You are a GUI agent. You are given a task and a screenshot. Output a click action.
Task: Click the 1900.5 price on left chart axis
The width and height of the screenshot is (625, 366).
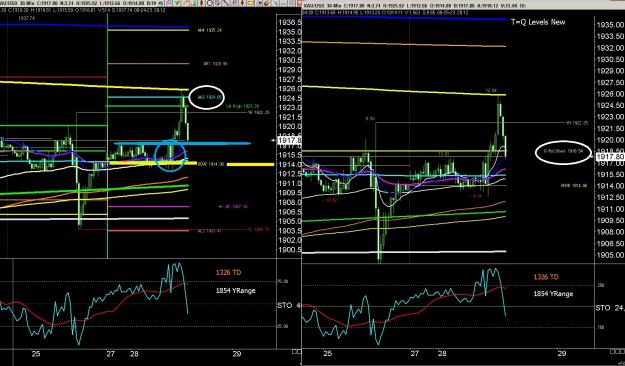tap(289, 250)
